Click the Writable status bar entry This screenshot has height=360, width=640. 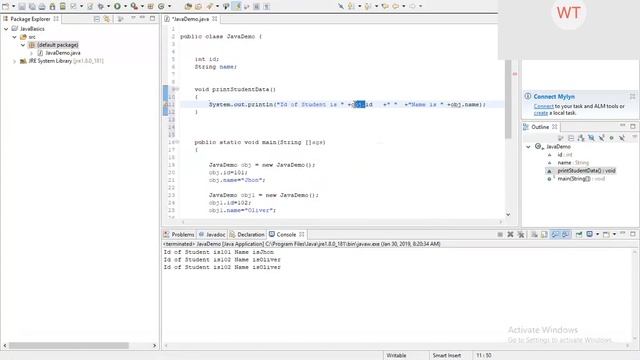(x=396, y=356)
